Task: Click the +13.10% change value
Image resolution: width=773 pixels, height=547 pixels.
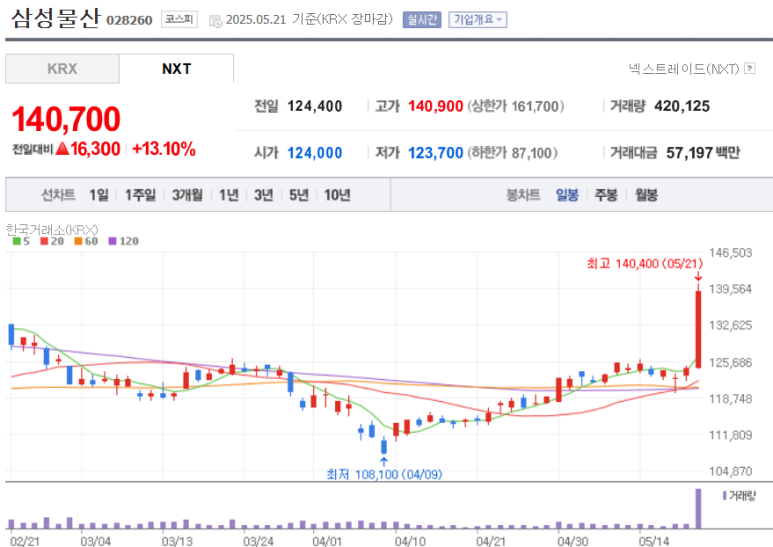Action: pyautogui.click(x=164, y=149)
